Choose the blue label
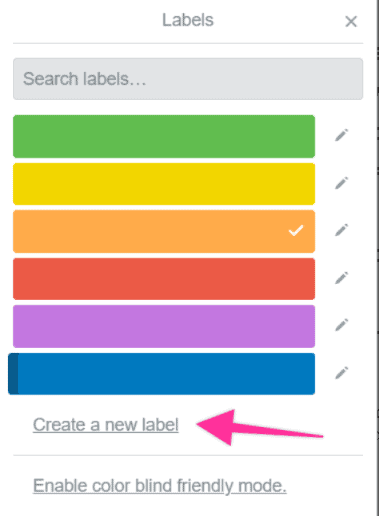Viewport: 379px width, 516px height. pos(162,374)
